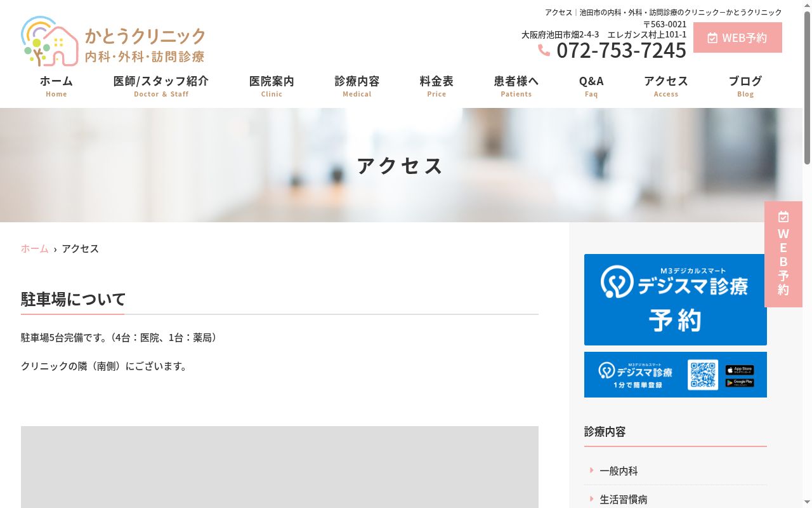
Task: Click the アクセス page title on the banner
Action: 400,166
